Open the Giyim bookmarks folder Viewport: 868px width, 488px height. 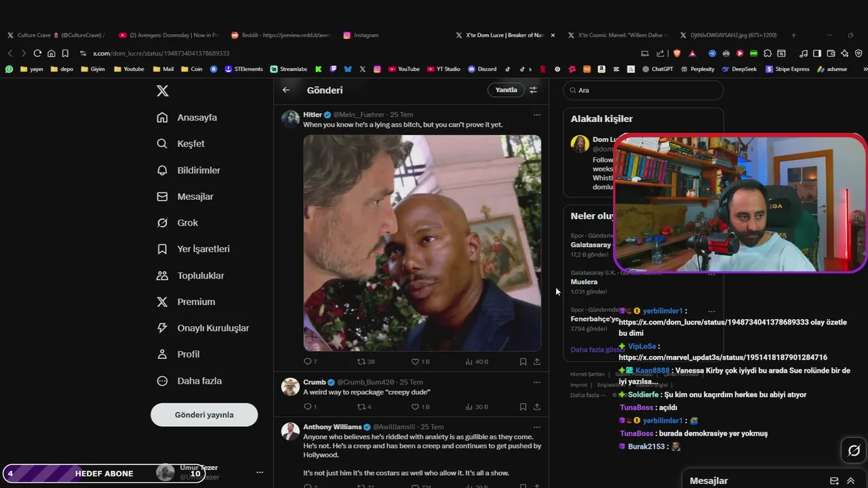[93, 69]
